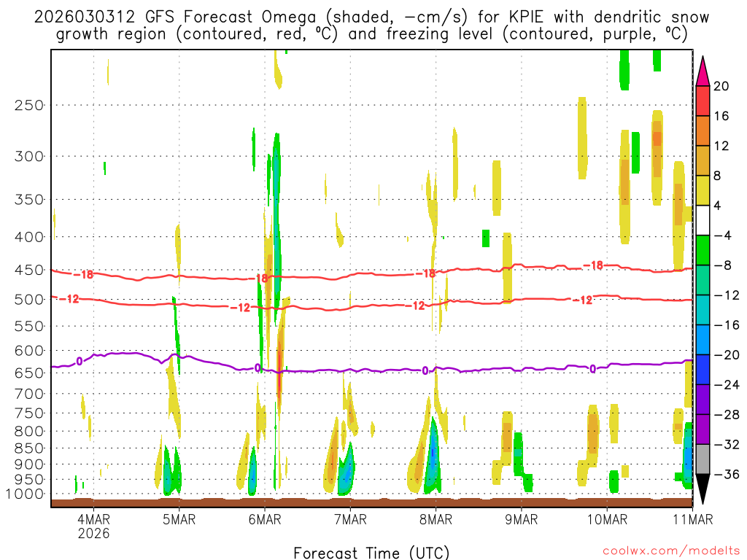Click the Forecast Time (UTC) axis title

(x=372, y=552)
